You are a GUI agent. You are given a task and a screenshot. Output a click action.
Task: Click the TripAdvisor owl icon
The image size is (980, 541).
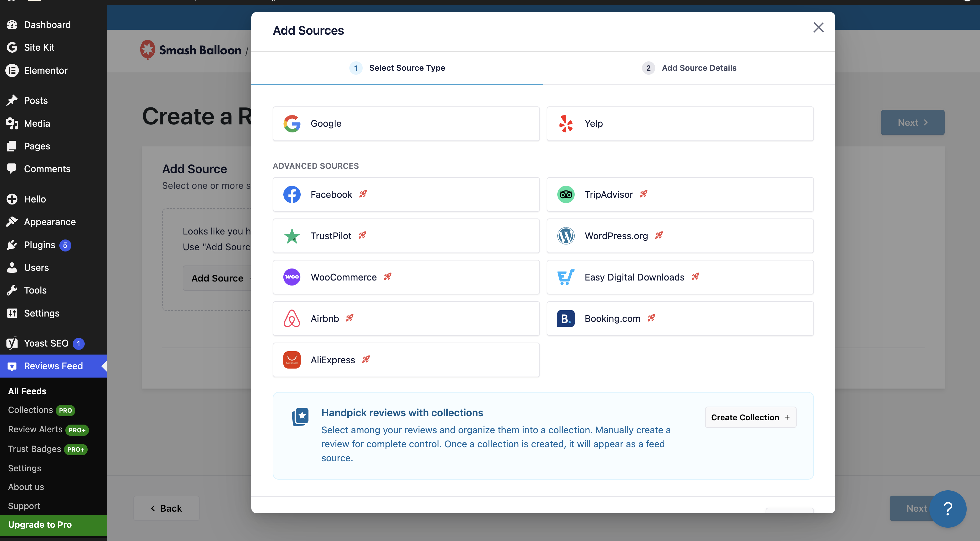click(x=566, y=194)
